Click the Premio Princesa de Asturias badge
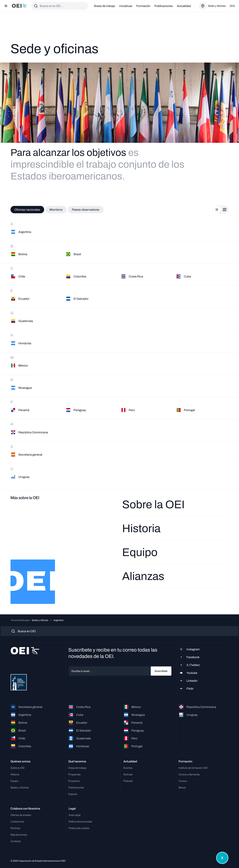This screenshot has height=868, width=239. (19, 682)
